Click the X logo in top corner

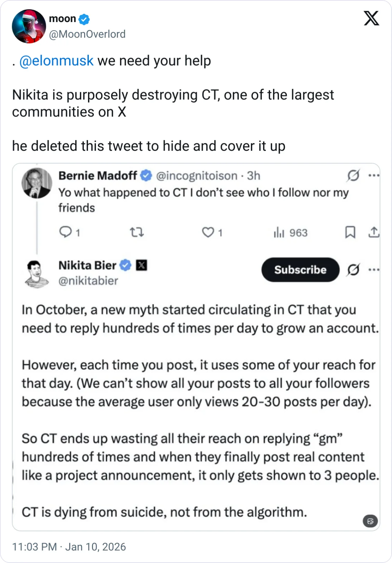tap(371, 19)
